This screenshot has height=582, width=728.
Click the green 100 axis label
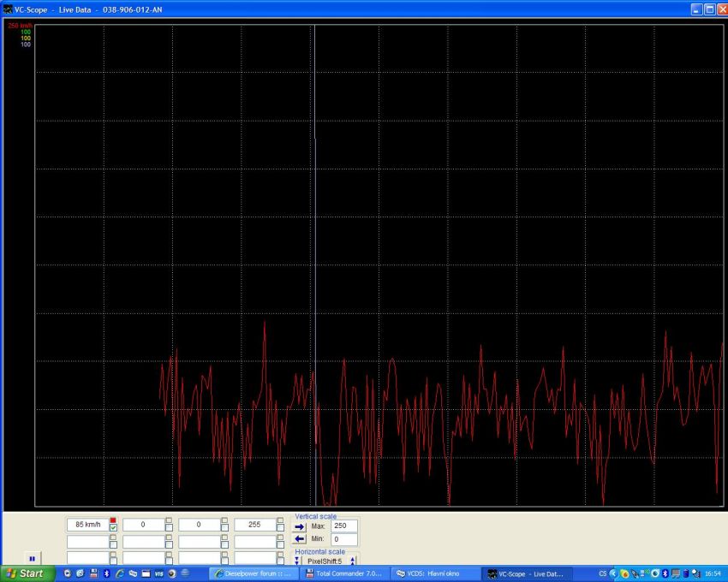(26, 32)
